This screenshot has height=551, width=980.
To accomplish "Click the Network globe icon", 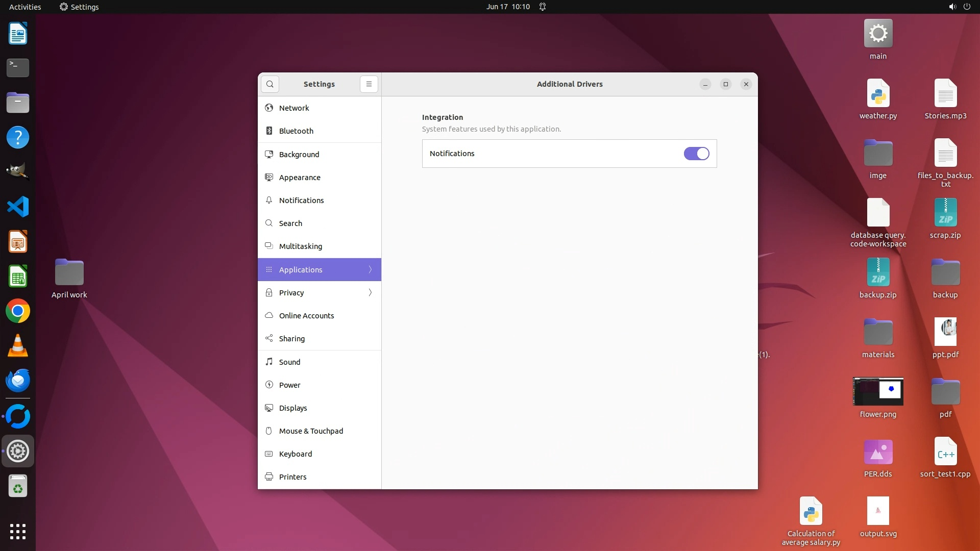I will coord(269,108).
